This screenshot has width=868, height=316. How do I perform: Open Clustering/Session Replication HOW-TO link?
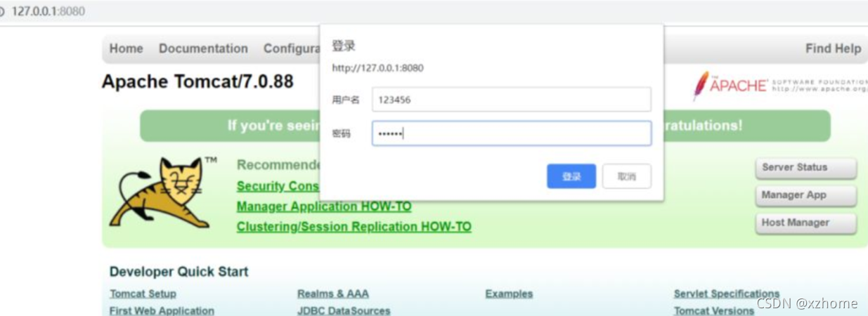[354, 227]
